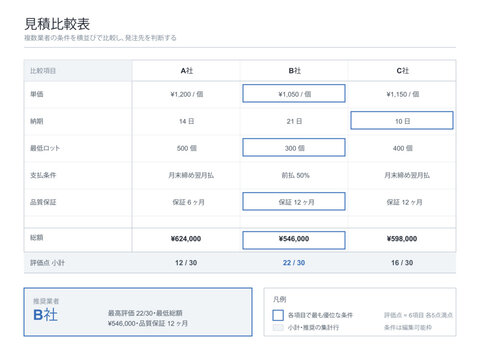The height and width of the screenshot is (360, 480).
Task: Click legend text 各項目で最も優位な条件
Action: click(320, 315)
